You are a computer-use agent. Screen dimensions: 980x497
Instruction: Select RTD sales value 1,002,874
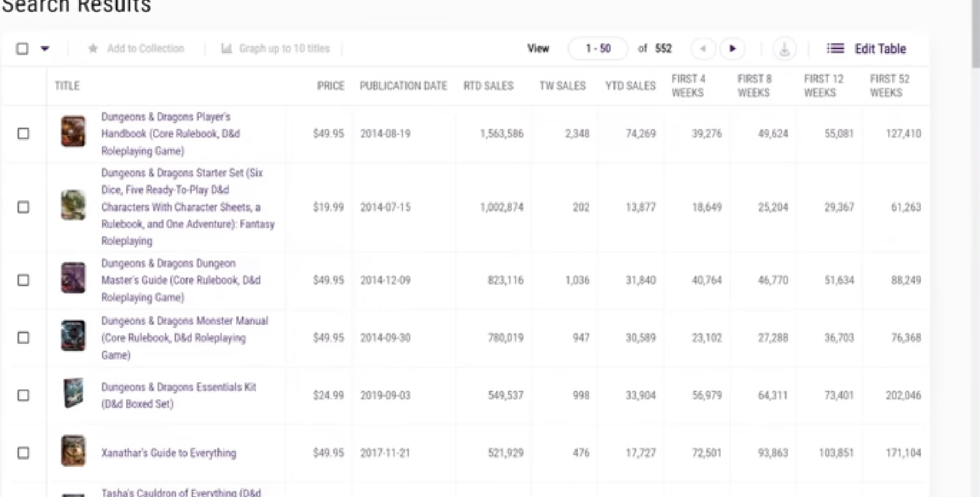click(x=501, y=207)
